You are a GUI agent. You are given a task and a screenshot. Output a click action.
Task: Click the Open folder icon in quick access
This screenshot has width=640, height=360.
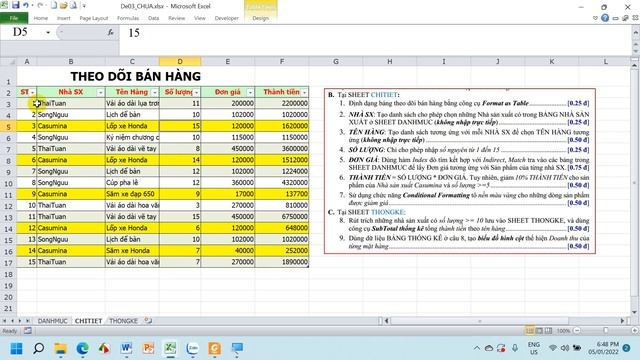[x=63, y=5]
